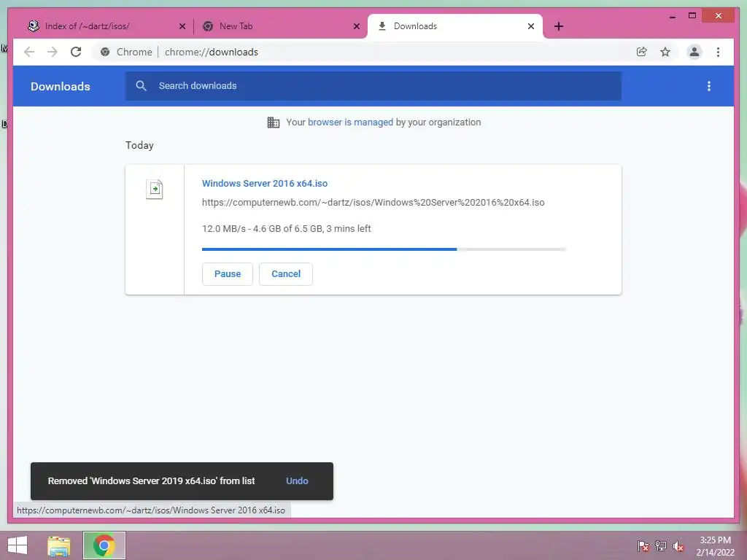Click the managed organization building icon
Screen dimensions: 747x560
tap(274, 122)
